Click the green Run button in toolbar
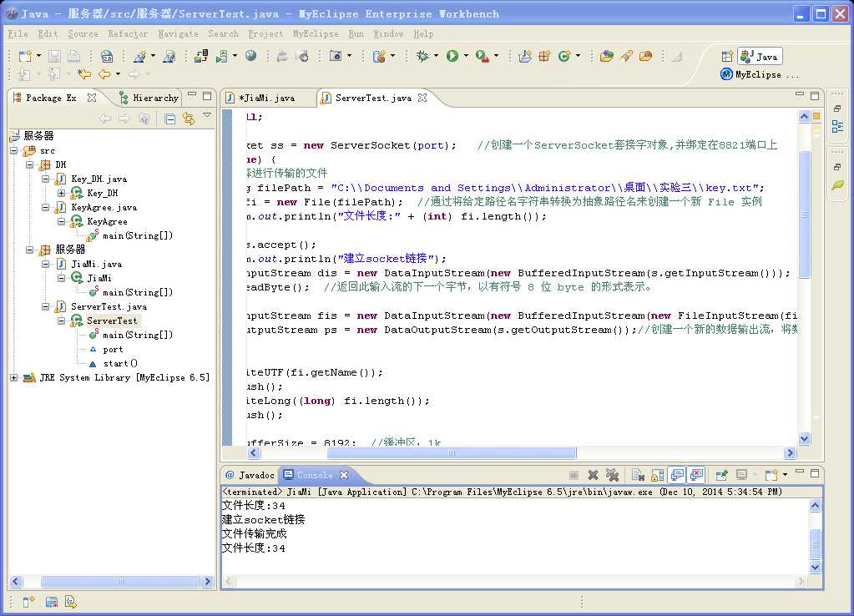 pos(452,56)
